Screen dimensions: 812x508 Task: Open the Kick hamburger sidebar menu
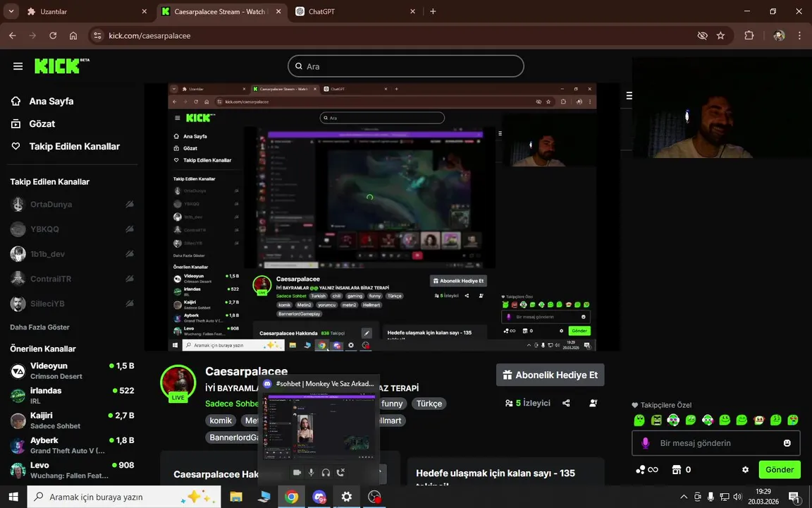click(18, 66)
